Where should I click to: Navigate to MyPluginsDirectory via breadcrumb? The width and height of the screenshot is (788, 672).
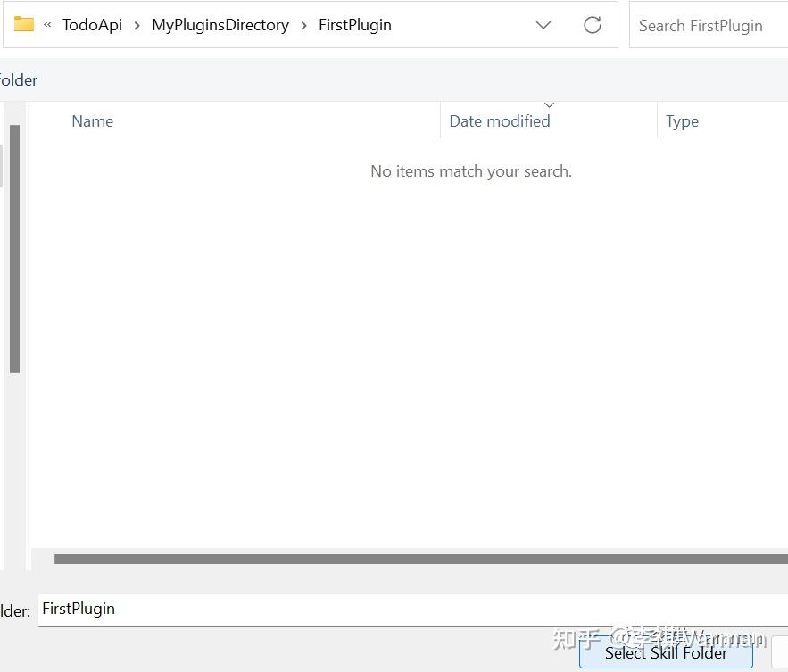(220, 25)
